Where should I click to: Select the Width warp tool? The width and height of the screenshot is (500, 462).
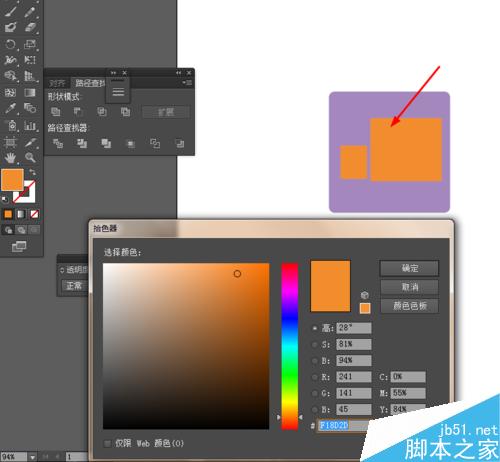click(11, 60)
